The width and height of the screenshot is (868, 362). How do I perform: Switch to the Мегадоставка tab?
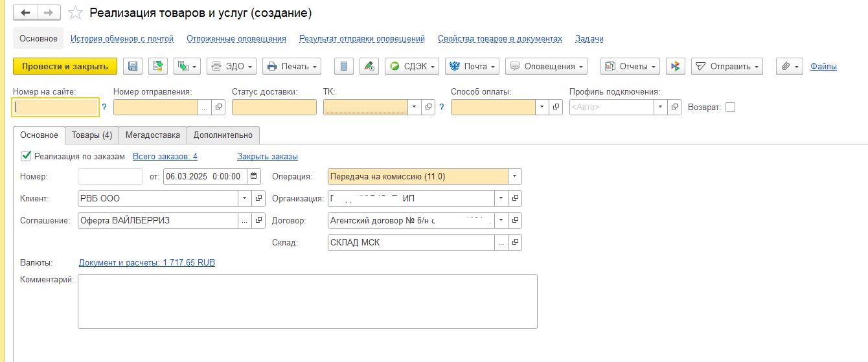(x=153, y=135)
